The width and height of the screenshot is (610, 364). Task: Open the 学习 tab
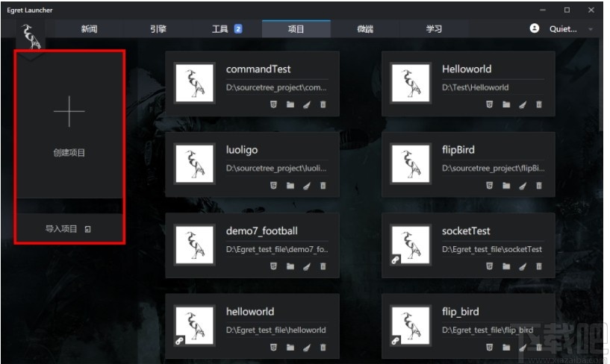[x=434, y=29]
